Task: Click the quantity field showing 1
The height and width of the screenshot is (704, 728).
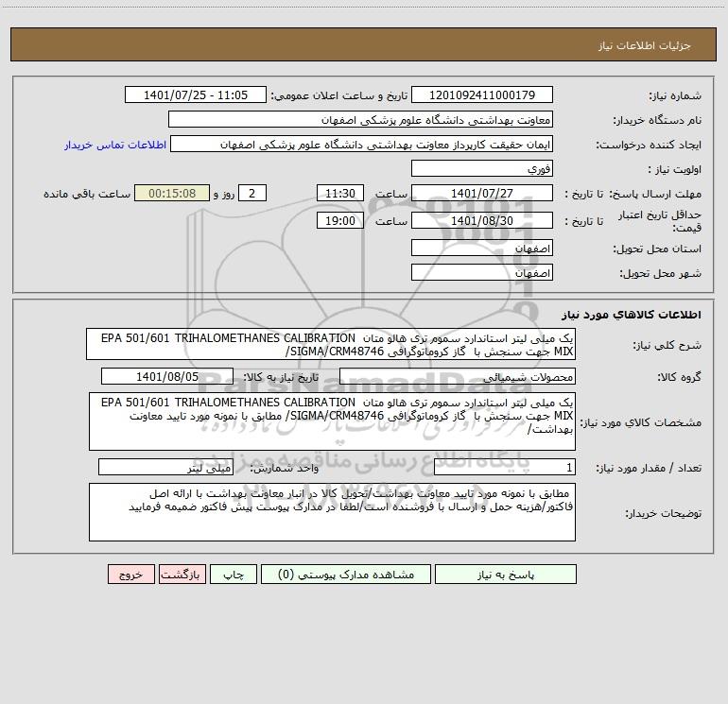Action: click(505, 468)
